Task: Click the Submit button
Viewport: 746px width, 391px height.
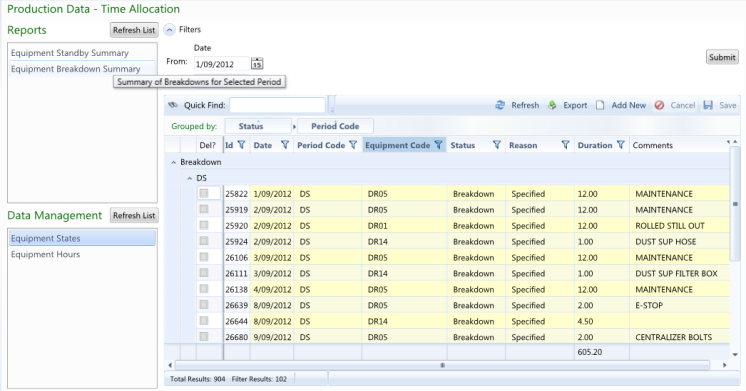Action: (722, 57)
